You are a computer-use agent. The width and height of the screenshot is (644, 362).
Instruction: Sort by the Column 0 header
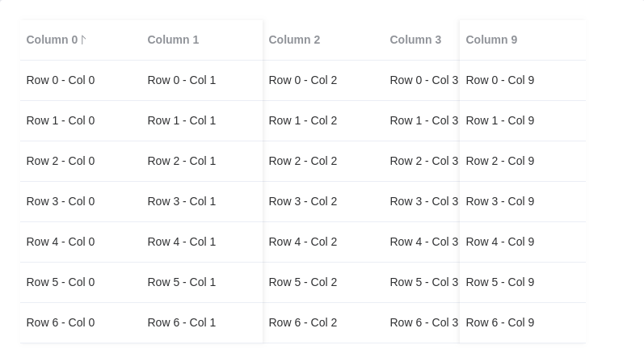(x=52, y=40)
